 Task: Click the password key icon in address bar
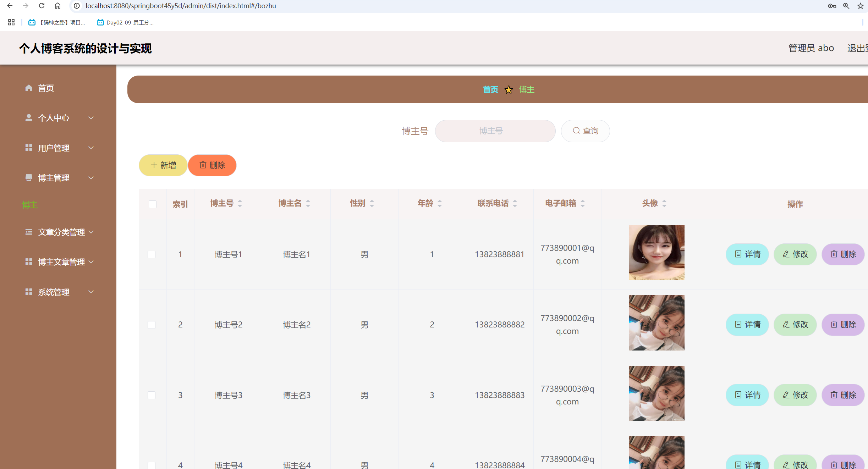[832, 6]
